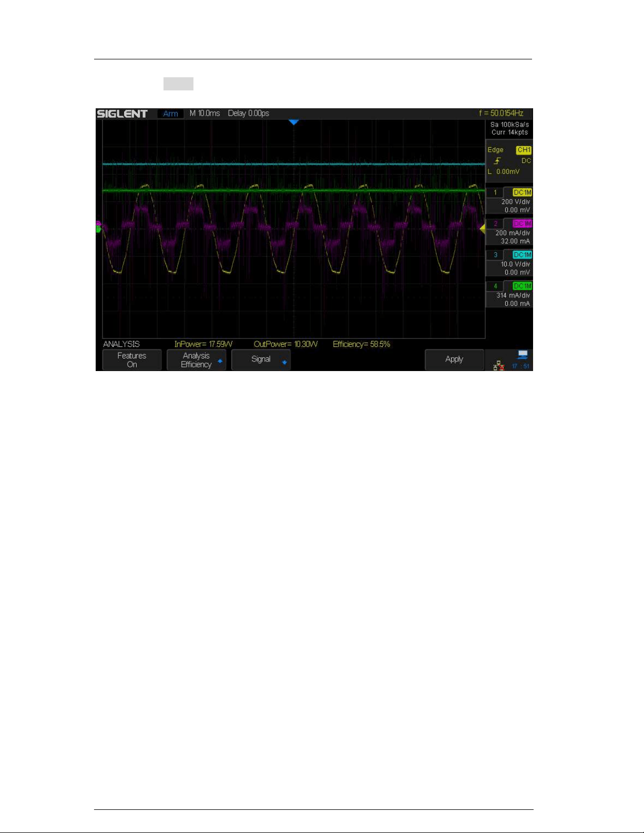
Task: Click the channel 2 number tab
Action: coord(495,224)
